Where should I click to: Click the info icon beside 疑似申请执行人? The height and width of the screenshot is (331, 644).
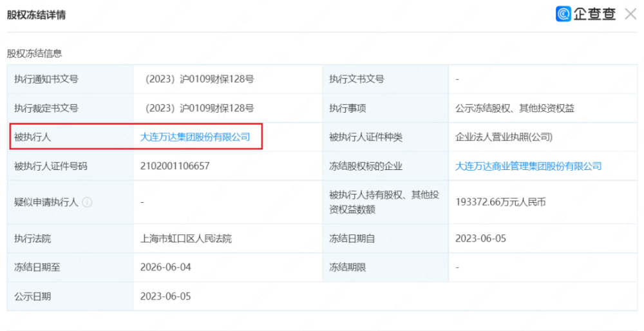tap(87, 202)
